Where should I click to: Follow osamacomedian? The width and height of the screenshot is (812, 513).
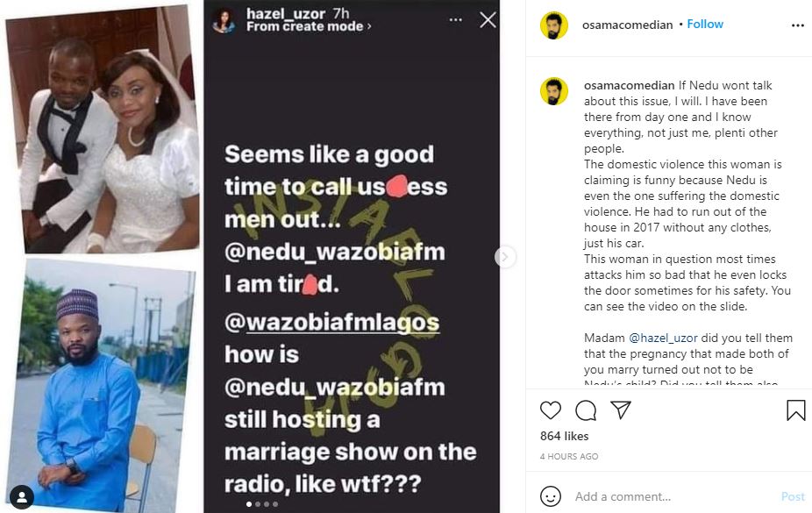coord(705,25)
